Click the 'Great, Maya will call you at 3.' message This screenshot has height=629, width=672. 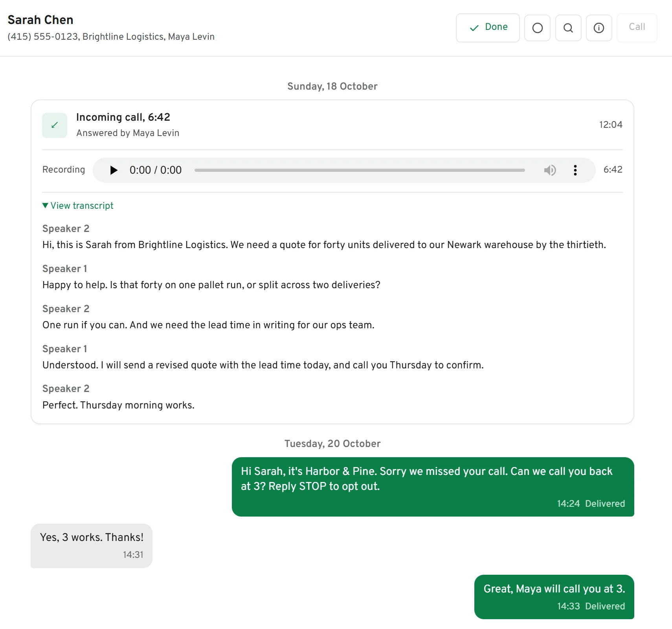(554, 597)
